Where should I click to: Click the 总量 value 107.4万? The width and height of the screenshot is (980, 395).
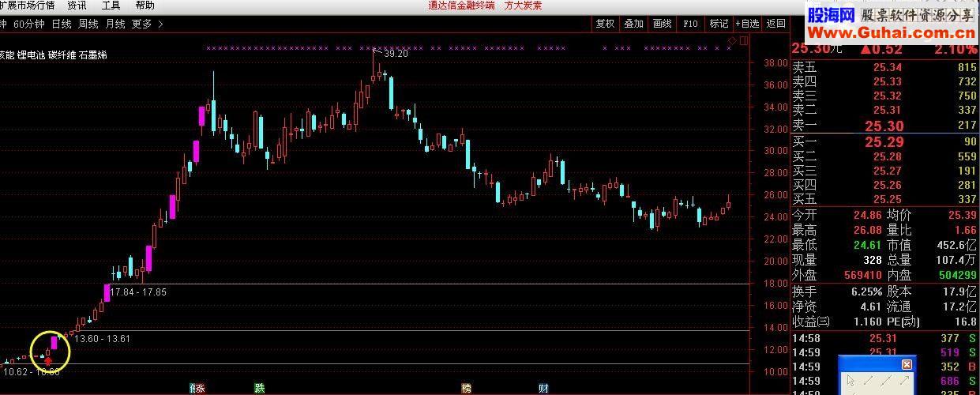click(x=956, y=260)
